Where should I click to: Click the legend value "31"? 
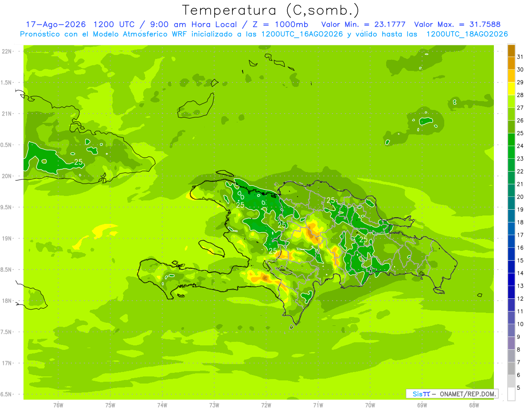click(520, 57)
